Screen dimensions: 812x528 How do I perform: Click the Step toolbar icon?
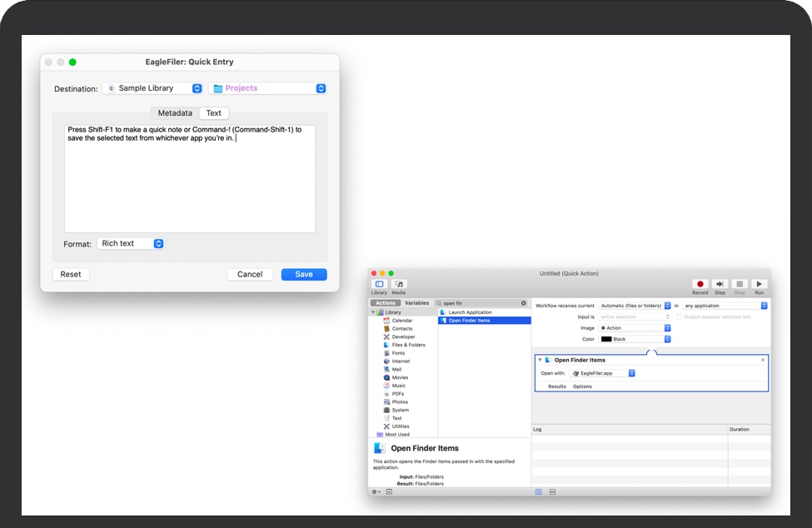click(x=720, y=285)
